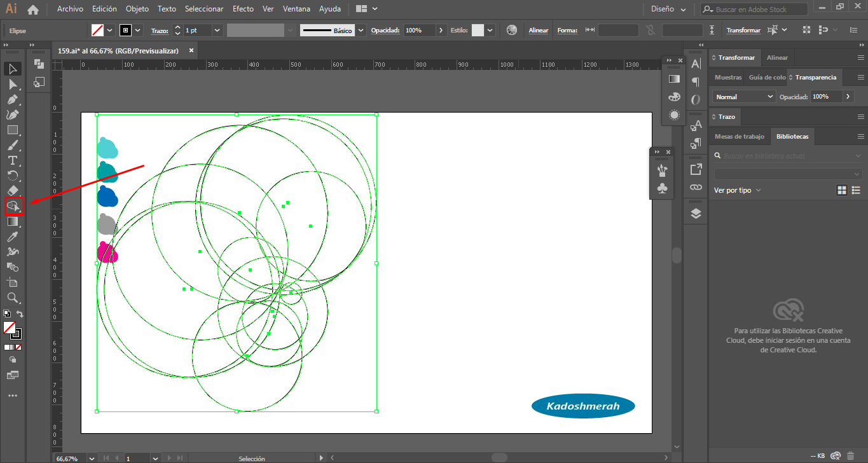This screenshot has width=868, height=463.
Task: Toggle the constrain width and height proportions link
Action: click(x=650, y=30)
